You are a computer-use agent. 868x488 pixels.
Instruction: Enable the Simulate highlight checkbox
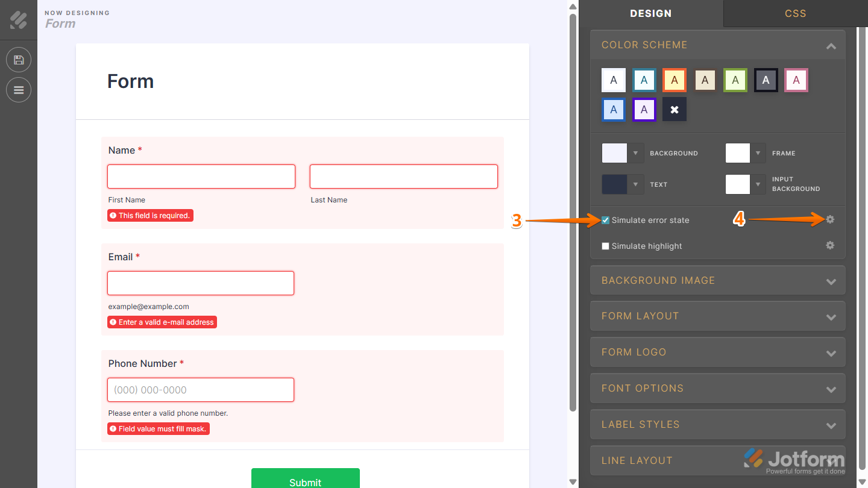click(x=605, y=246)
